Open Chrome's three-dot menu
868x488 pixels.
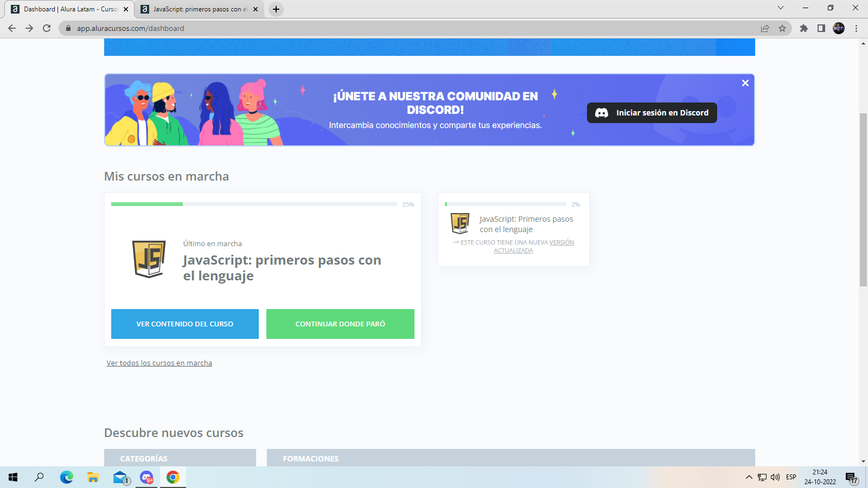point(857,28)
